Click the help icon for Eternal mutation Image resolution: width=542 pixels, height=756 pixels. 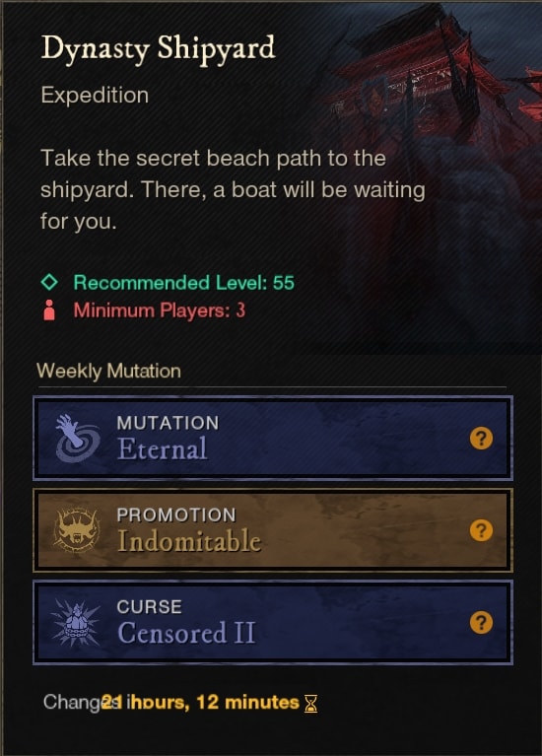click(481, 439)
